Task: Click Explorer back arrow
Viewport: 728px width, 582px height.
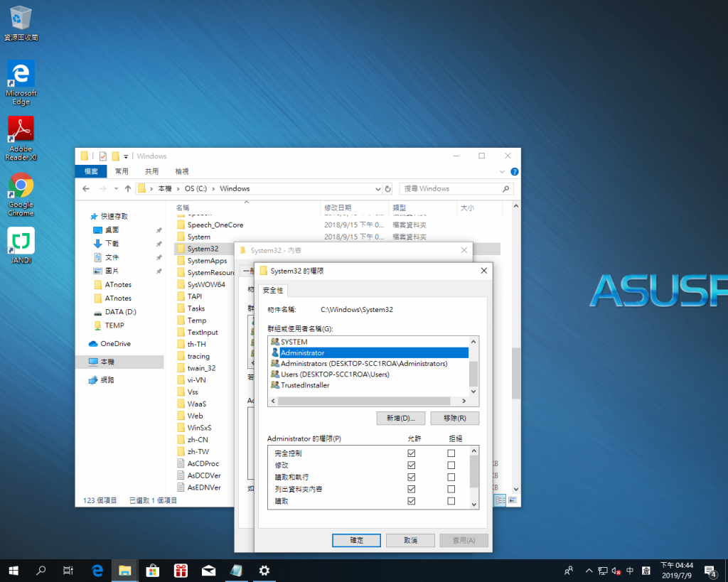Action: click(x=86, y=188)
